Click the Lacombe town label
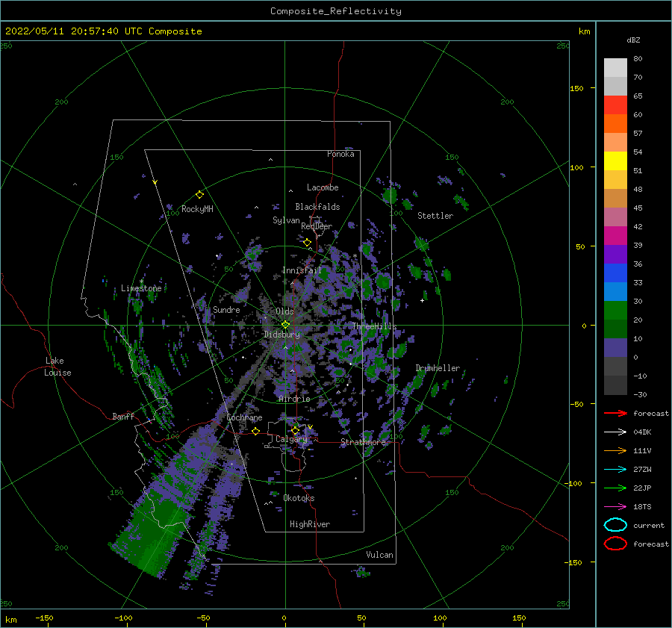The width and height of the screenshot is (672, 628). tap(323, 187)
